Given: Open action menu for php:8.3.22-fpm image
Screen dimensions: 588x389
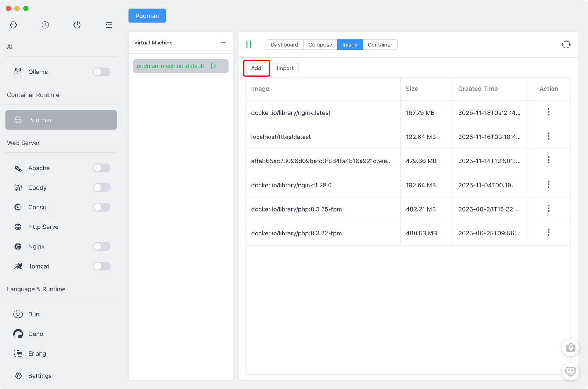Looking at the screenshot, I should click(548, 233).
